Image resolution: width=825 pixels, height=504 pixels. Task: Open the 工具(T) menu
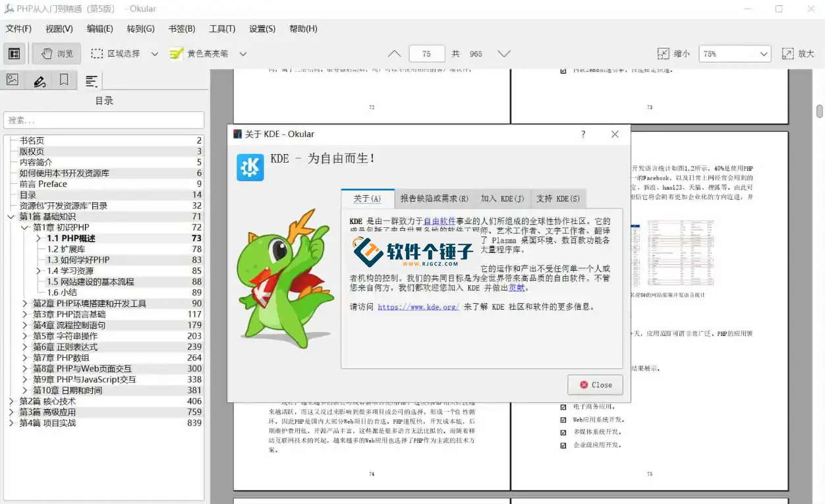pyautogui.click(x=222, y=29)
